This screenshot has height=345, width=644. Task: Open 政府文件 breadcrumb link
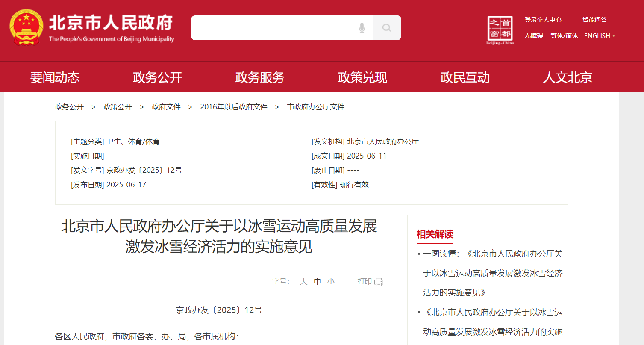pyautogui.click(x=166, y=107)
